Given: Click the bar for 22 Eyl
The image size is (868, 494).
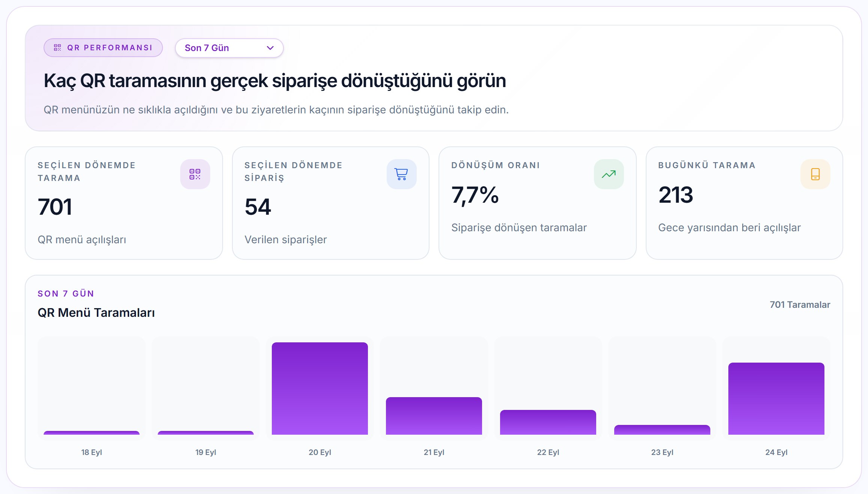Looking at the screenshot, I should pyautogui.click(x=548, y=422).
